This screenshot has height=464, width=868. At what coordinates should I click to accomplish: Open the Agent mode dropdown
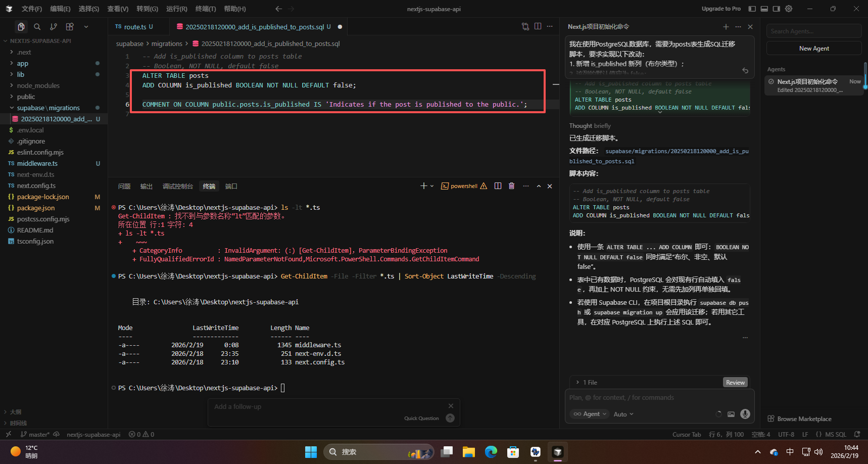590,414
